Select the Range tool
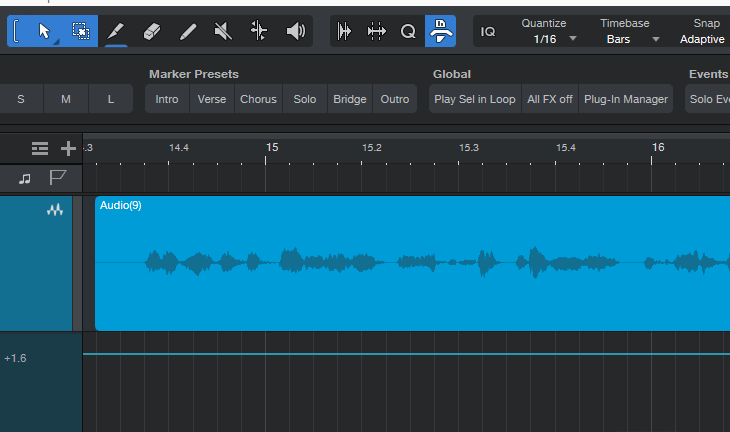The image size is (730, 432). [81, 31]
